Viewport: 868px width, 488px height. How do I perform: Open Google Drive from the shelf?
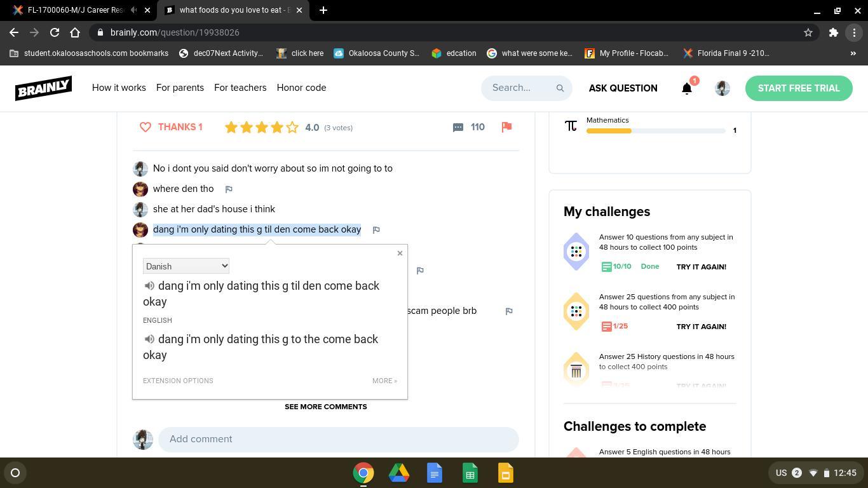pos(399,473)
